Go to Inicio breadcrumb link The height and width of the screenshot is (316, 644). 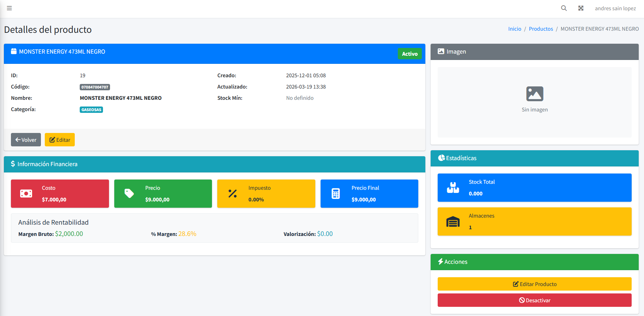click(x=515, y=29)
